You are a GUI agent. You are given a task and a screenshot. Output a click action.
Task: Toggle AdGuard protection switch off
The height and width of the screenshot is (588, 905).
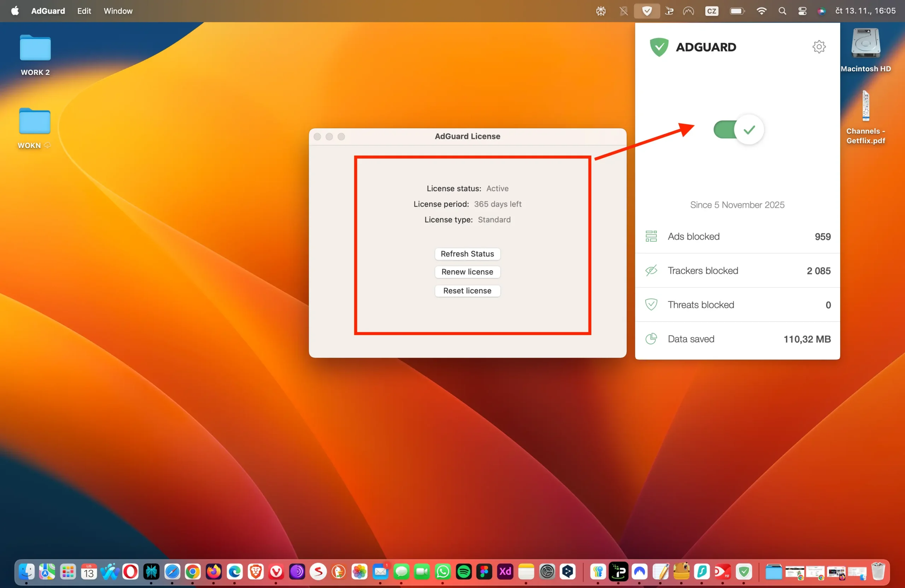(738, 130)
